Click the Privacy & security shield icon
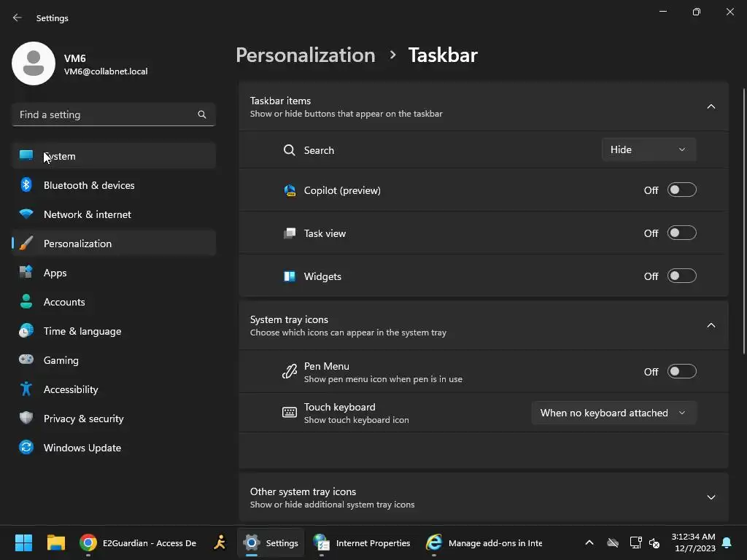 (x=26, y=419)
